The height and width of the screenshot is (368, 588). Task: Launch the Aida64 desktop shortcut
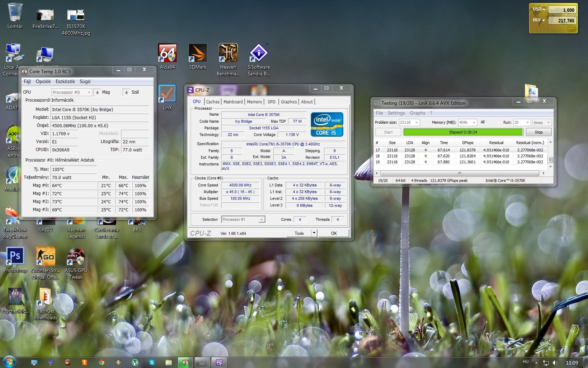click(167, 56)
